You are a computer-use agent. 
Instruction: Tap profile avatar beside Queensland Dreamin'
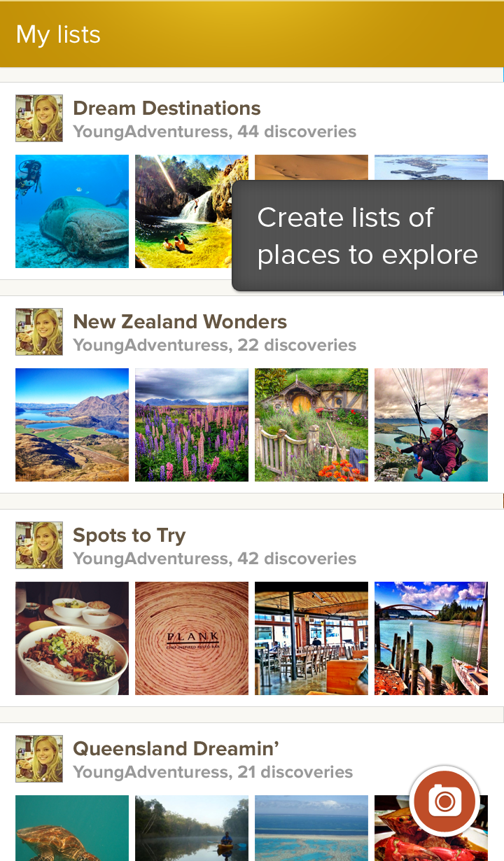point(39,759)
